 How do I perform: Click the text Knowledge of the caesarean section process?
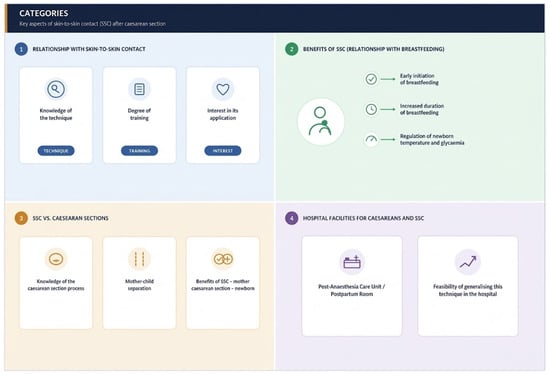coord(56,285)
